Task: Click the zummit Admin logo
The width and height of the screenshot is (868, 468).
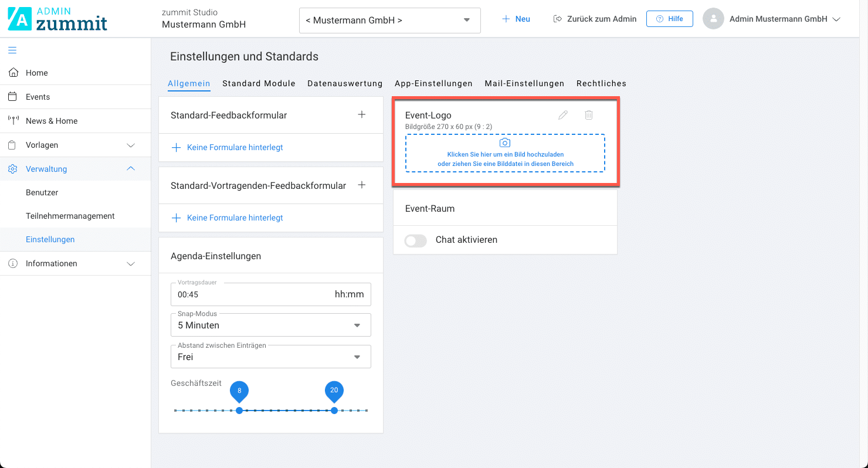Action: pyautogui.click(x=57, y=19)
